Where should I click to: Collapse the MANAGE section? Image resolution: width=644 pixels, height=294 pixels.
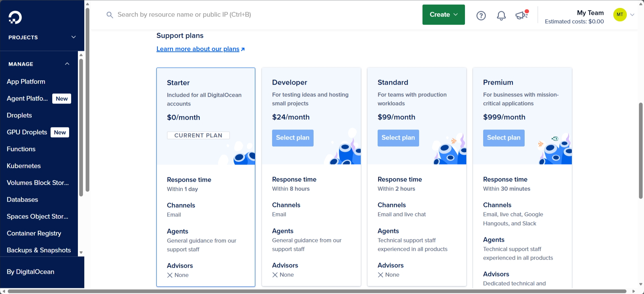tap(39, 64)
